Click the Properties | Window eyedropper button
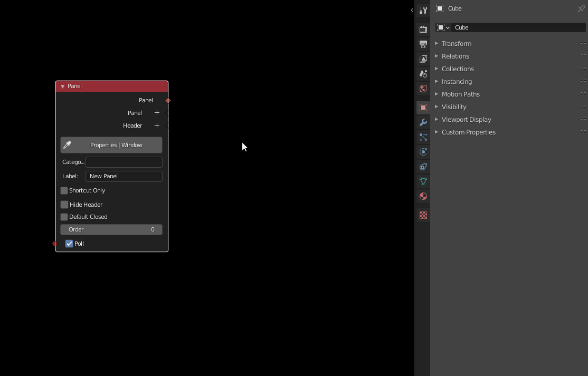 [111, 144]
